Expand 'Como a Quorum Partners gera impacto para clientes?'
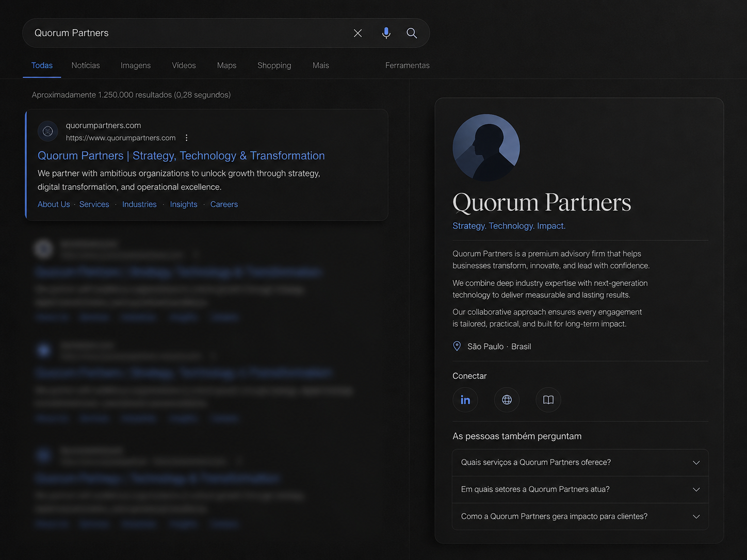The width and height of the screenshot is (747, 560). tap(580, 516)
